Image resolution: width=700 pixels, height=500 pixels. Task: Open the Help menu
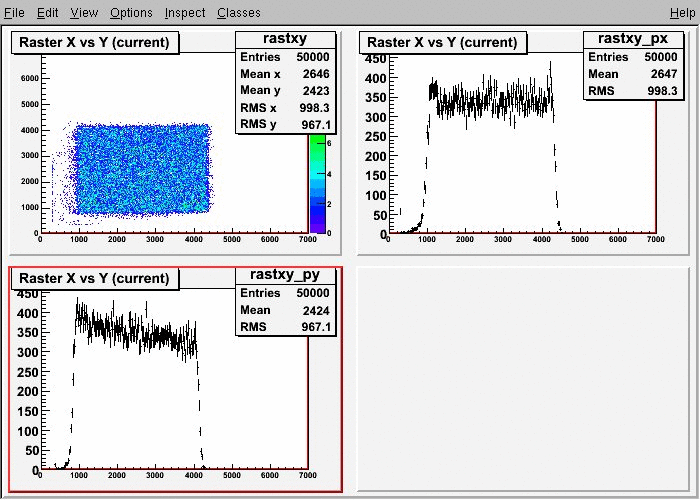tap(683, 12)
